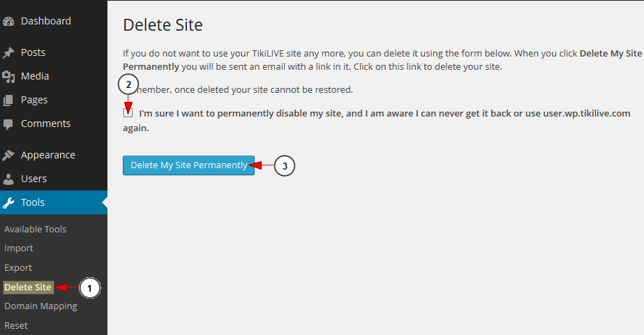Screen dimensions: 644x335
Task: Open the Import submenu item
Action: 18,248
